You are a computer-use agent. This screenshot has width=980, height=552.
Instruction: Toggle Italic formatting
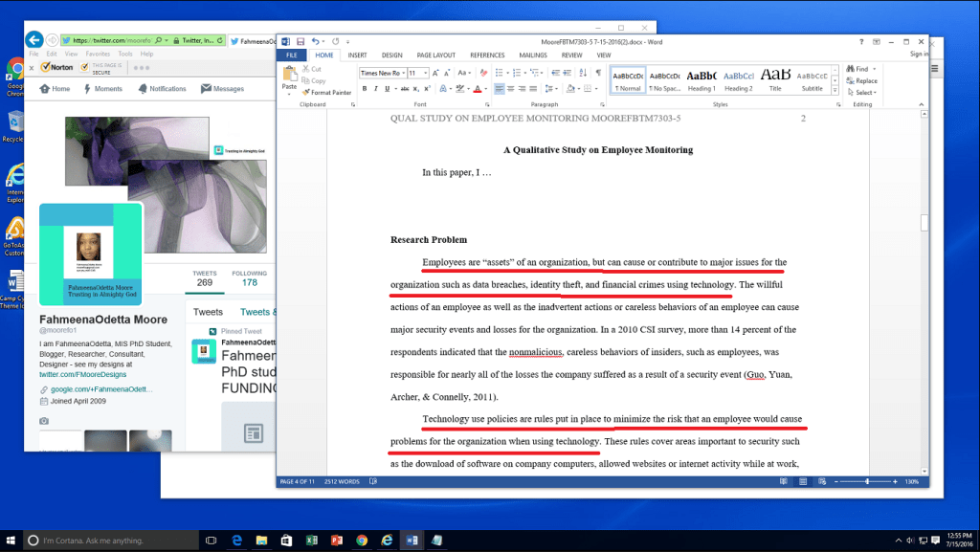click(x=376, y=89)
